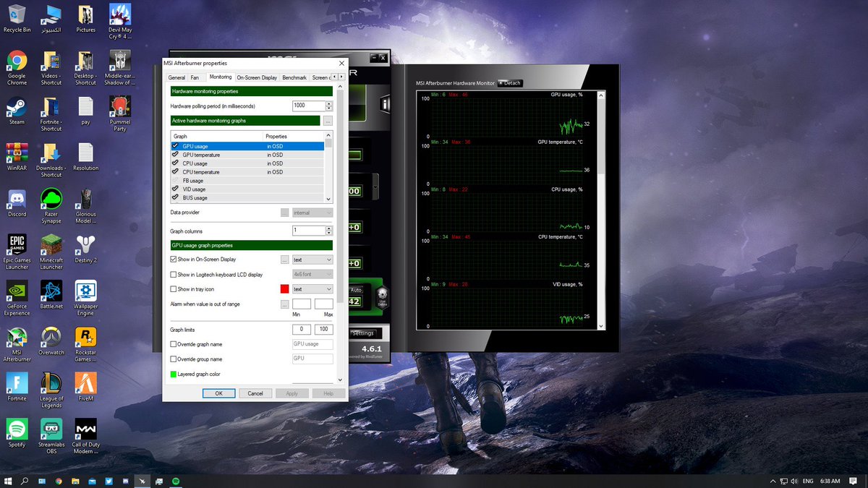This screenshot has width=868, height=488.
Task: Open the Windows Start menu
Action: coord(8,481)
